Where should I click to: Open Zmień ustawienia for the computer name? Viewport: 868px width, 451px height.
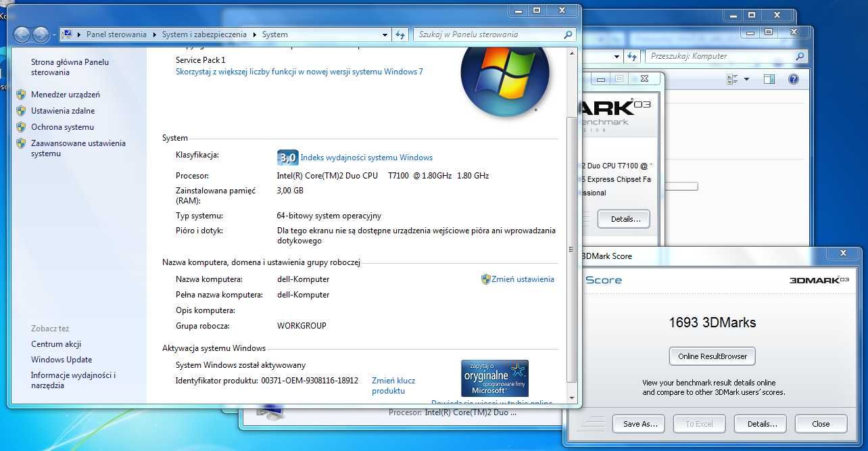click(523, 279)
